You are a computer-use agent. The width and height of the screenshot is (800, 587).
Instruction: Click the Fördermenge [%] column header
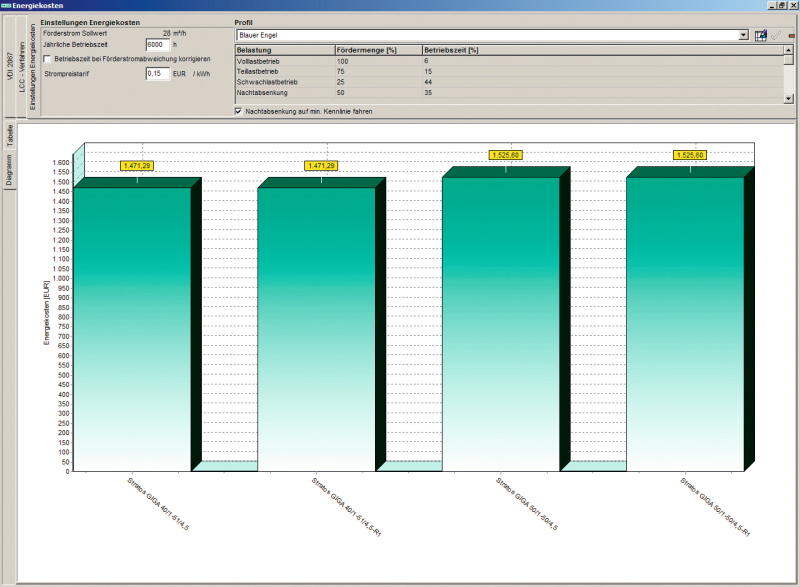(379, 50)
